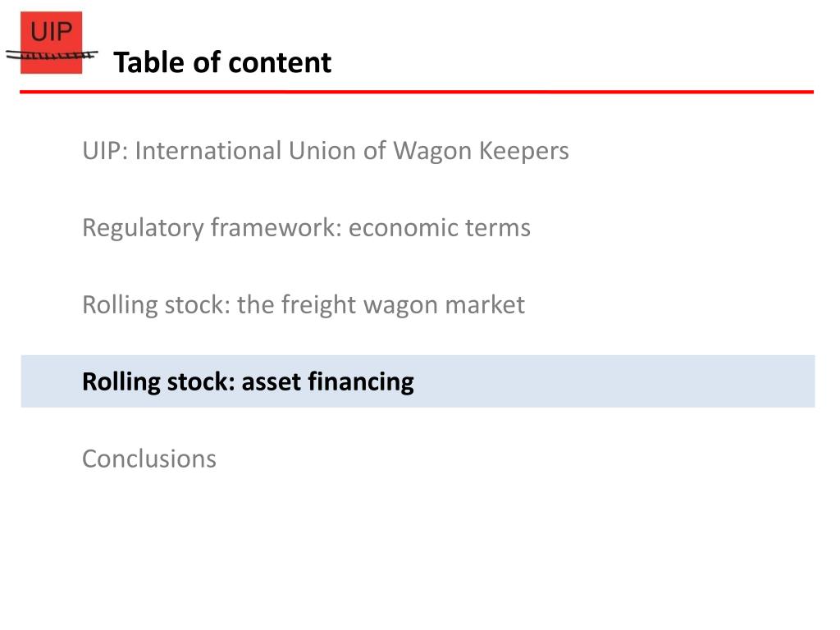This screenshot has height=630, width=840.
Task: Click 'Regulatory framework:' at the entry start
Action: [x=212, y=228]
